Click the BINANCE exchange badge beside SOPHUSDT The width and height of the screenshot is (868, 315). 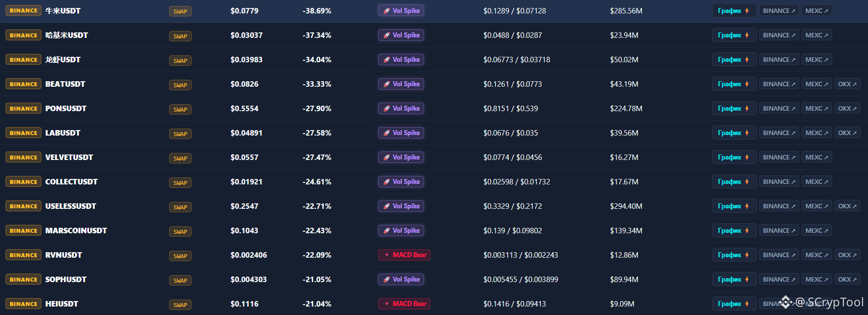23,280
